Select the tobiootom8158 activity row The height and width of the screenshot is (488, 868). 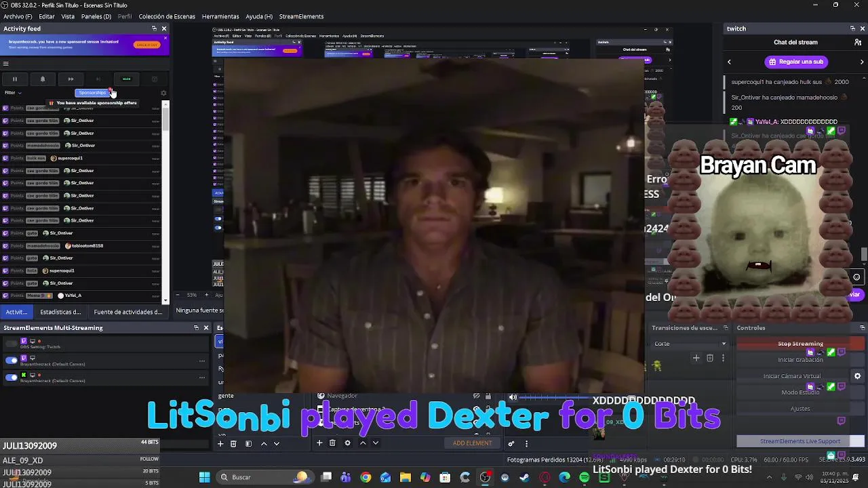81,245
